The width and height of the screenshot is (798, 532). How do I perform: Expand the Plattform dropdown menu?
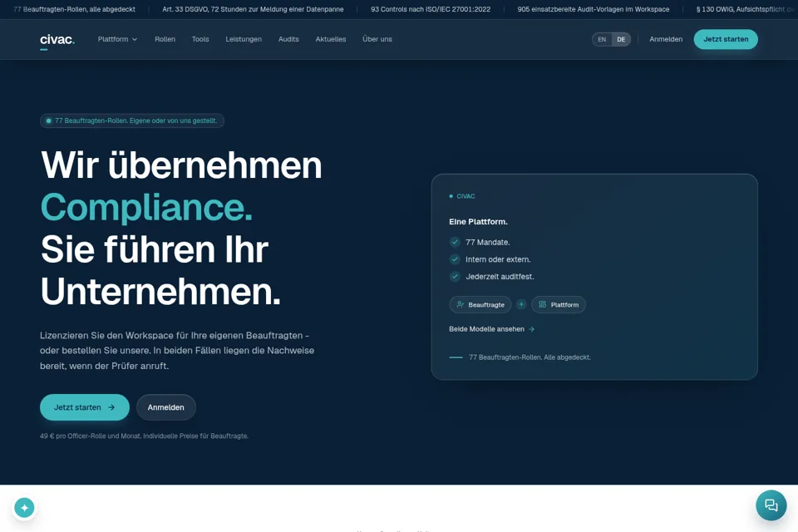click(x=117, y=39)
